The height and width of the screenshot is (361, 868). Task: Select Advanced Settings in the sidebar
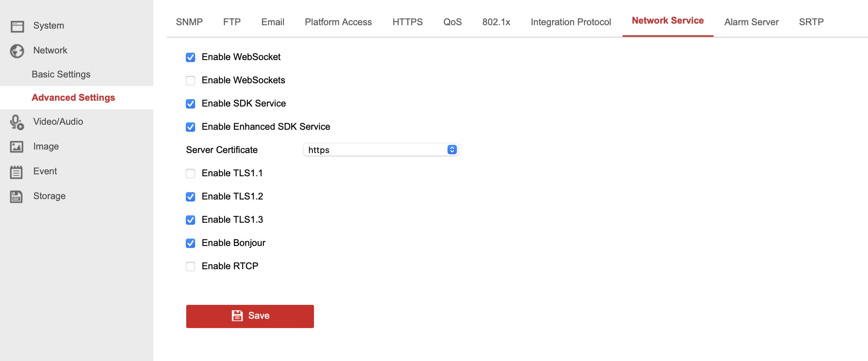(x=74, y=98)
